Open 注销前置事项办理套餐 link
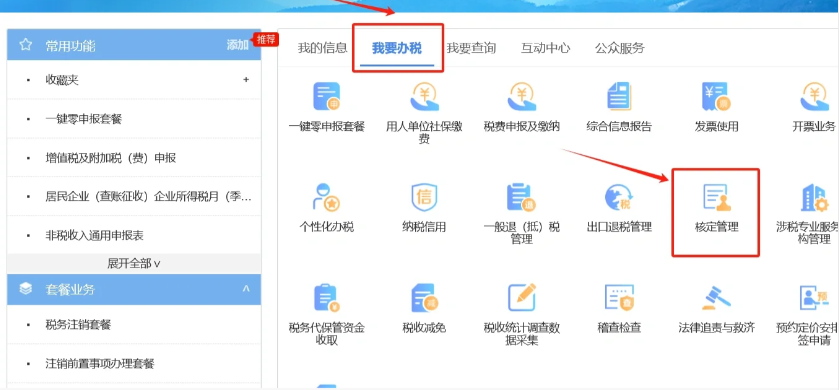 click(x=100, y=364)
